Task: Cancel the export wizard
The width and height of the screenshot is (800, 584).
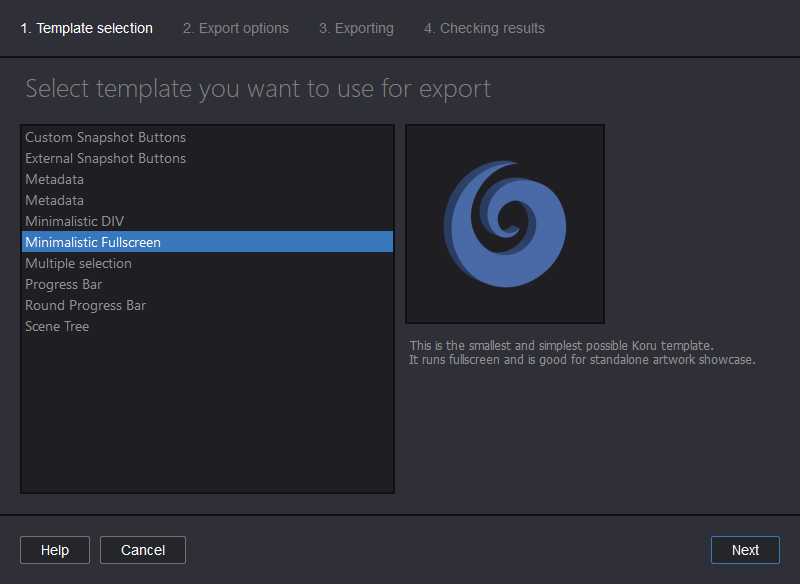Action: (142, 549)
